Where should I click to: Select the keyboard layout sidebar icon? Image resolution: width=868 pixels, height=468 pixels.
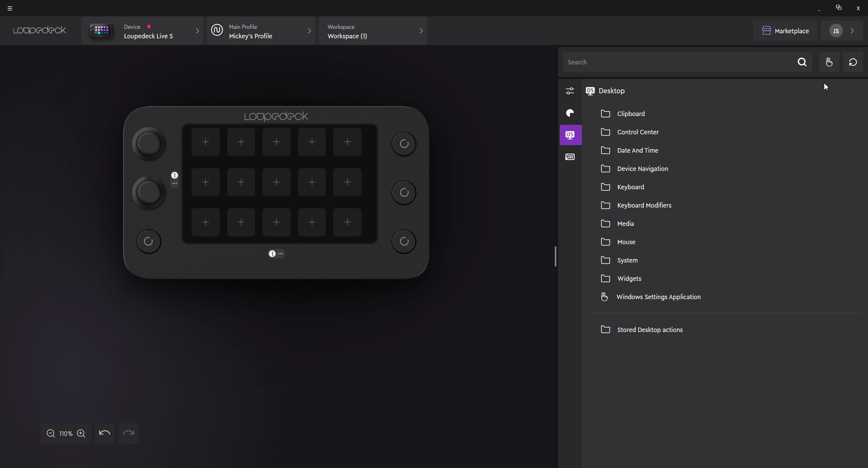click(570, 157)
